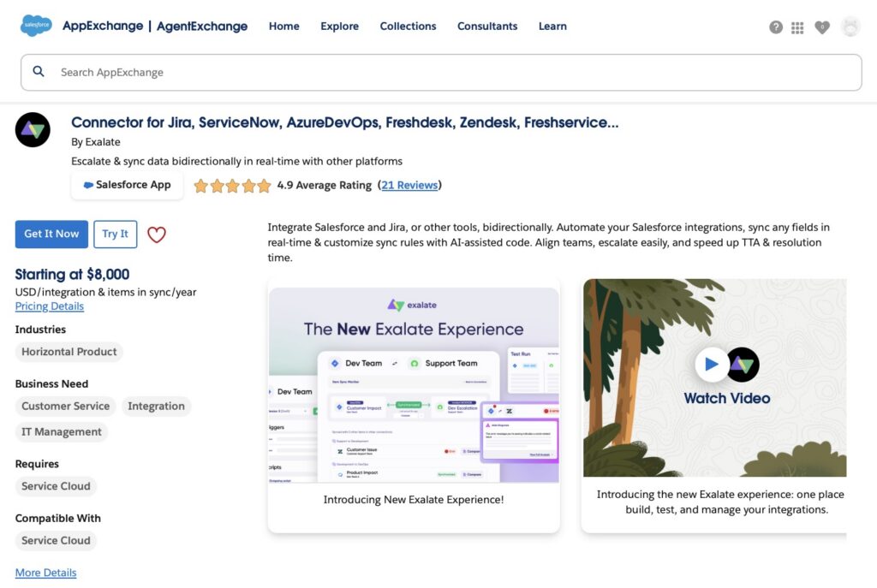Viewport: 877px width, 588px height.
Task: Toggle the favorite heart beside Try It
Action: tap(156, 235)
